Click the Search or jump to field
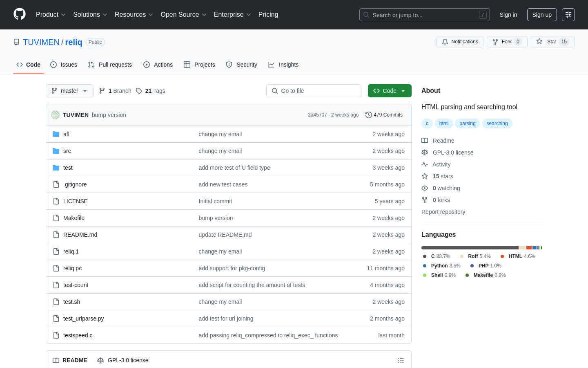Viewport: 588px width, 368px height. pyautogui.click(x=425, y=15)
